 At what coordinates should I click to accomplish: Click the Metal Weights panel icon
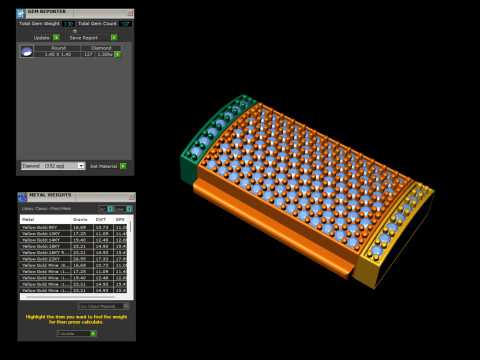22,197
